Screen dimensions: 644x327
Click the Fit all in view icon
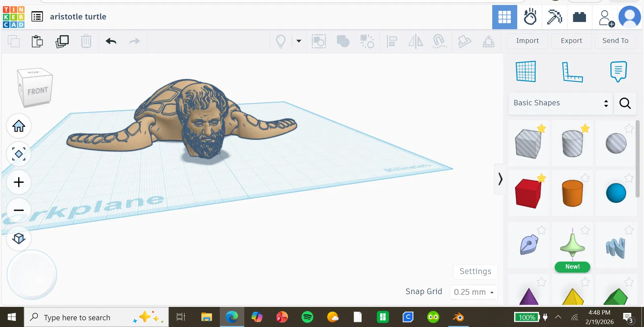pyautogui.click(x=19, y=154)
